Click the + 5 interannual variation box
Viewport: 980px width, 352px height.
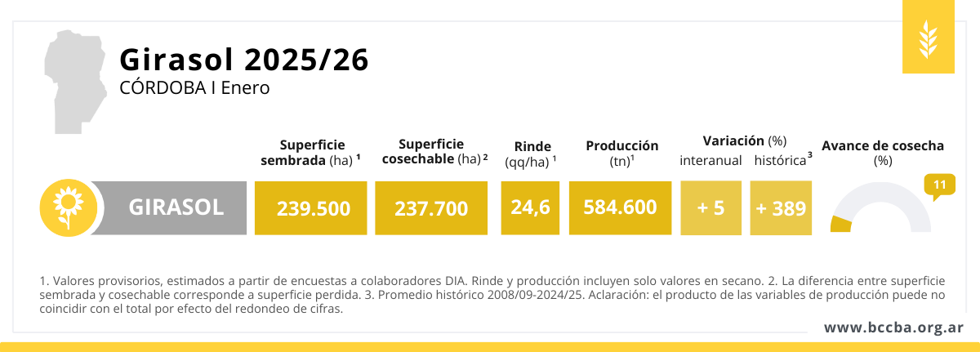pos(710,207)
